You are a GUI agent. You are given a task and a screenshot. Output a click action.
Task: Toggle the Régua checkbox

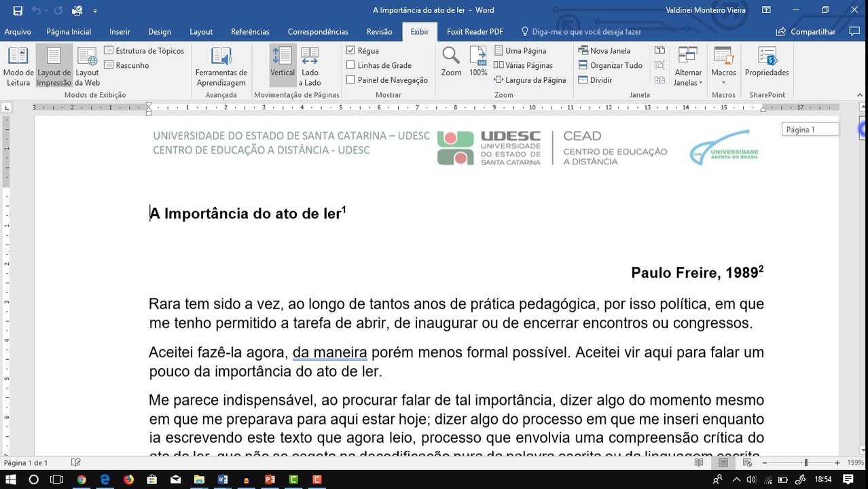click(x=350, y=50)
